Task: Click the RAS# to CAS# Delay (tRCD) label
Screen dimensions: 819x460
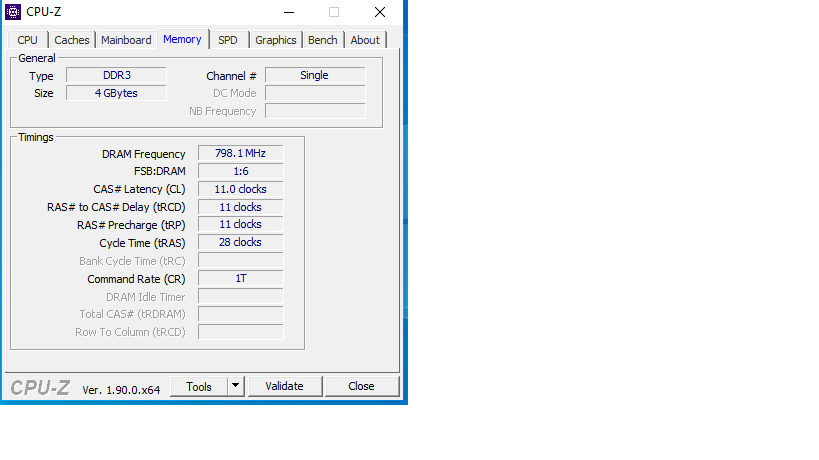Action: (x=116, y=207)
